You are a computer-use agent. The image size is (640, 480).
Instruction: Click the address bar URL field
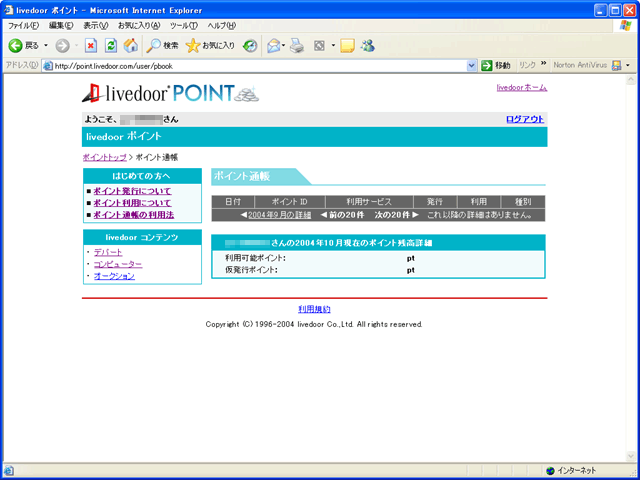(259, 66)
